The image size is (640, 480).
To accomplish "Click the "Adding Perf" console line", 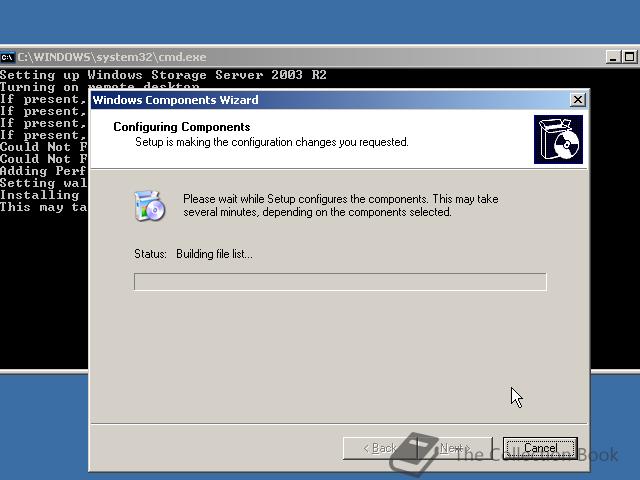I will click(43, 171).
